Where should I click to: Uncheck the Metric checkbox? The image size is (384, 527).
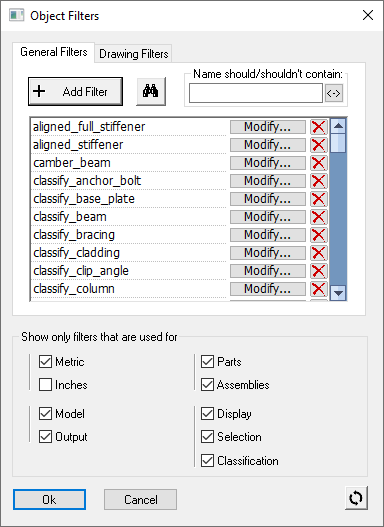(x=45, y=362)
